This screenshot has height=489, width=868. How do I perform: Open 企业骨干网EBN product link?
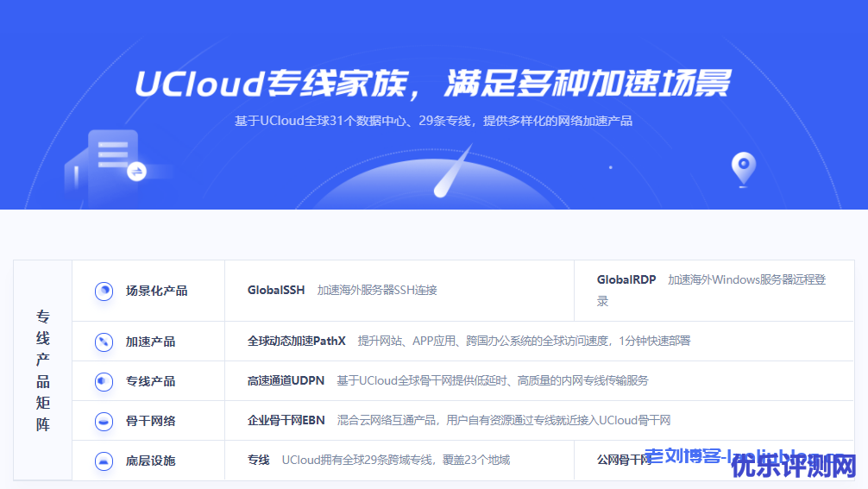click(286, 420)
